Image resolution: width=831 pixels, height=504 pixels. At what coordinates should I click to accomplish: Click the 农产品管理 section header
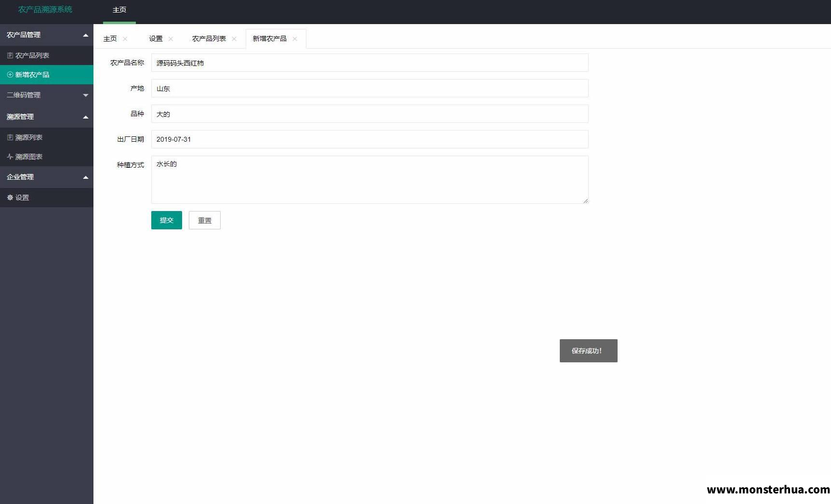pos(47,35)
